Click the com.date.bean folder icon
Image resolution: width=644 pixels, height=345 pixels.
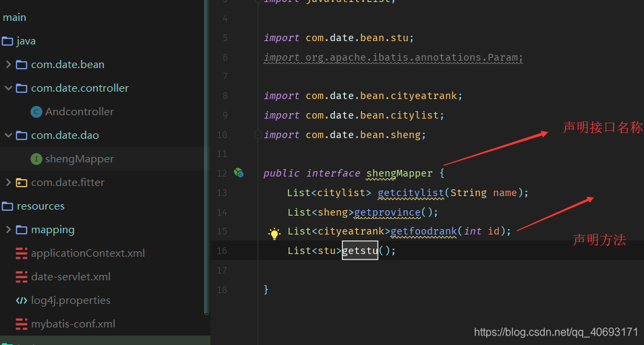tap(22, 65)
